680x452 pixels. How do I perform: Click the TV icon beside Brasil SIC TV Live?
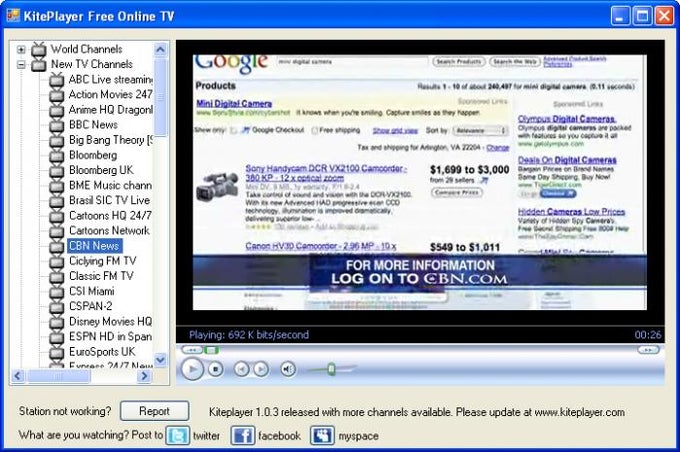[56, 201]
